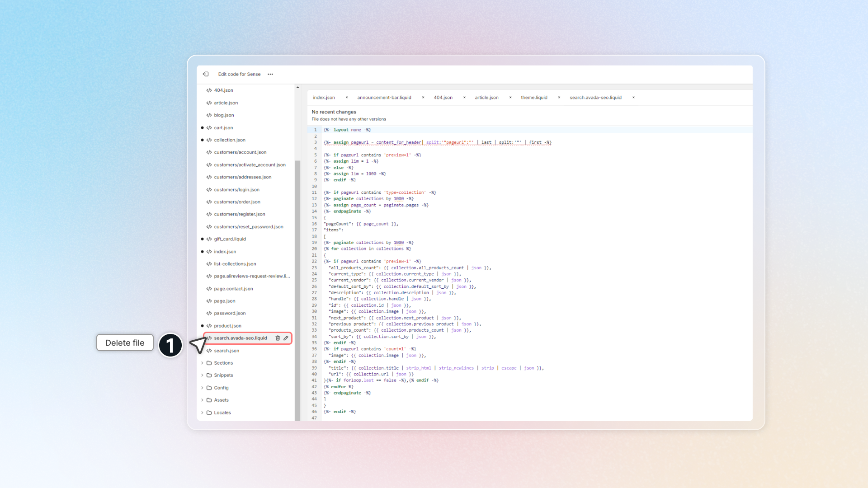Click the unsaved-change dot beside cart.json
Viewport: 868px width, 488px height.
click(202, 127)
